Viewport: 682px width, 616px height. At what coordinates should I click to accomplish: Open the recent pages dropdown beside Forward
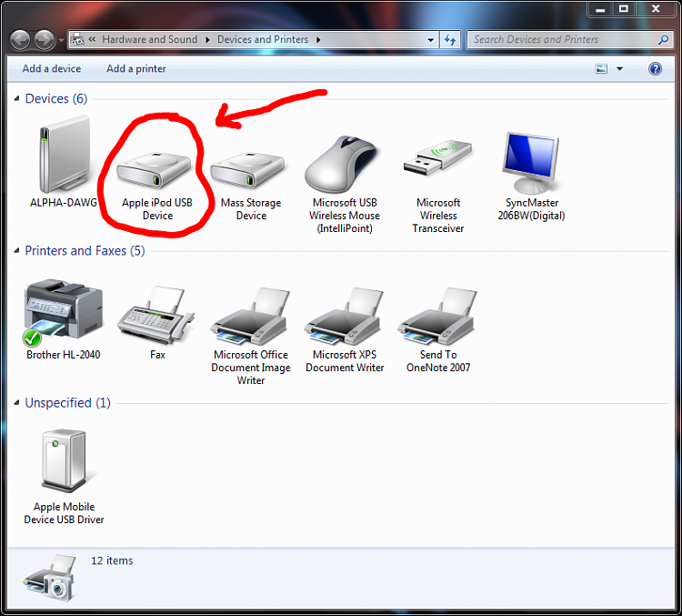click(61, 40)
